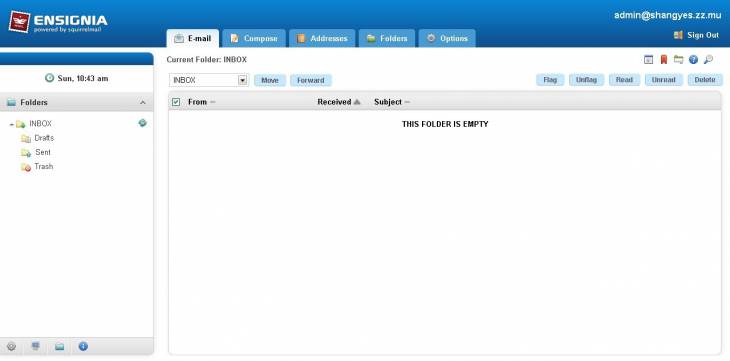Click the monitor icon in the sidebar footer
Viewport: 730px width, 361px height.
pos(35,346)
